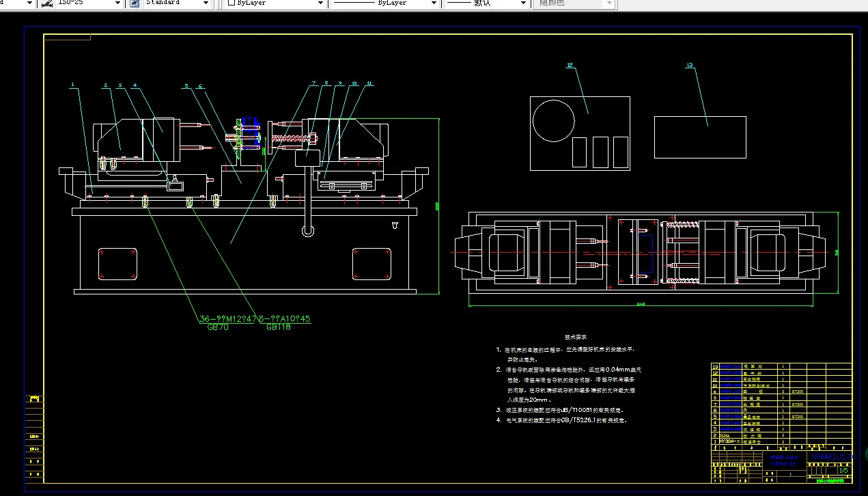Open the greyed 随颜色 plot style dropdown
The image size is (868, 496).
(x=610, y=3)
